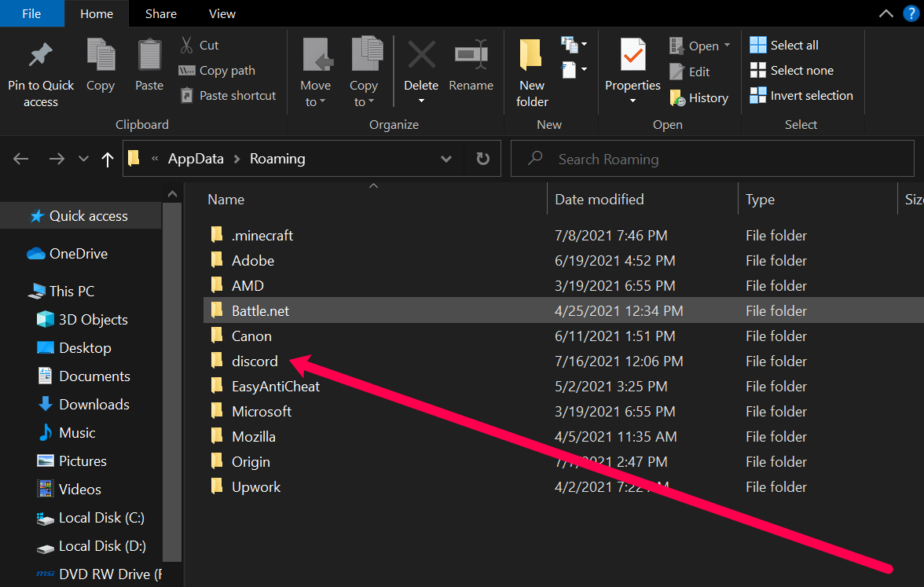924x587 pixels.
Task: Select the Upwork folder
Action: (256, 487)
